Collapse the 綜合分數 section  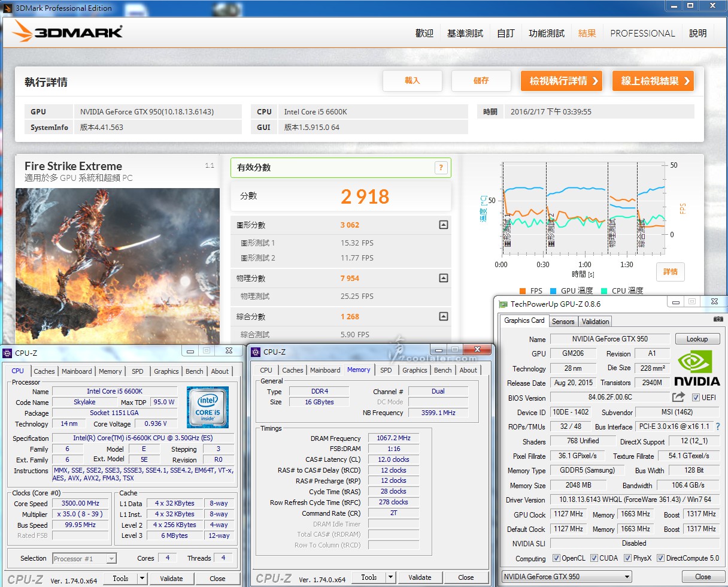pos(443,316)
